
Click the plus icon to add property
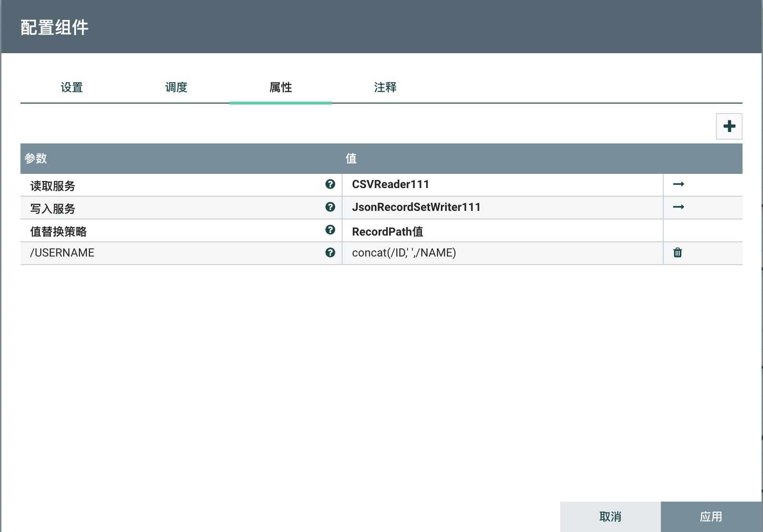[x=729, y=126]
